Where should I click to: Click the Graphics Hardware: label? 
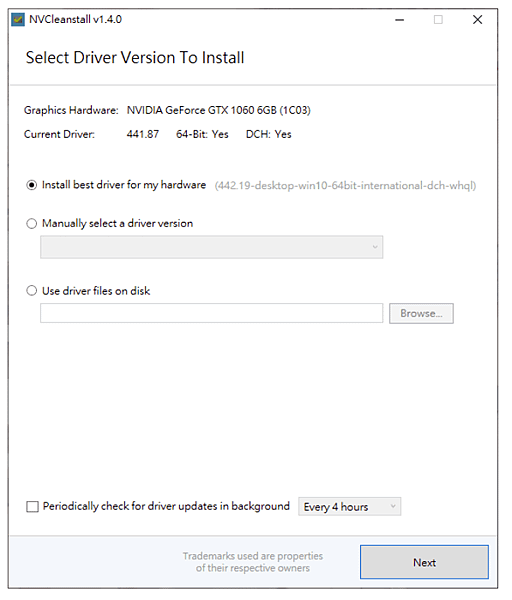(x=71, y=111)
